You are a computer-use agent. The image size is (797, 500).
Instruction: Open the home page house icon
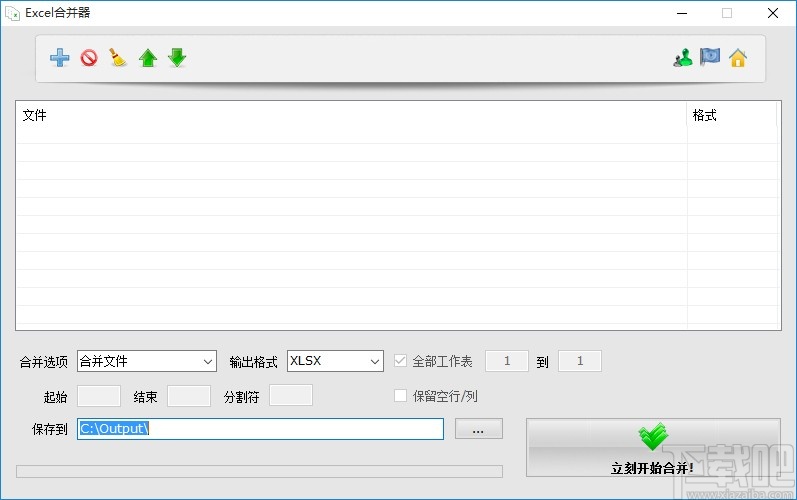(x=738, y=58)
